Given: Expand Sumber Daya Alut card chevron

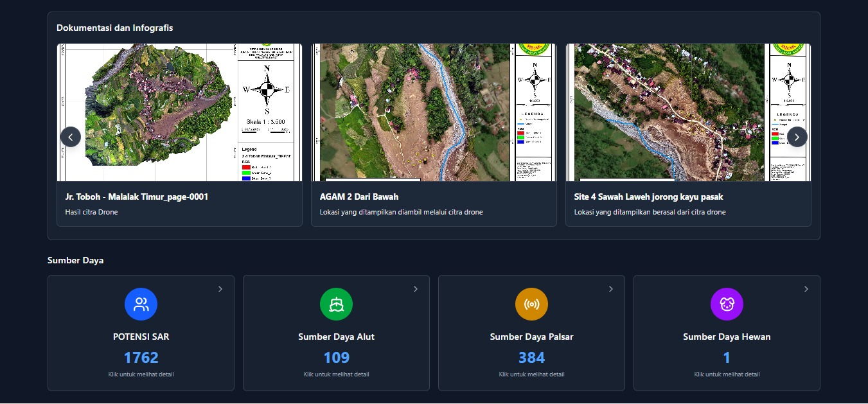Looking at the screenshot, I should coord(416,289).
